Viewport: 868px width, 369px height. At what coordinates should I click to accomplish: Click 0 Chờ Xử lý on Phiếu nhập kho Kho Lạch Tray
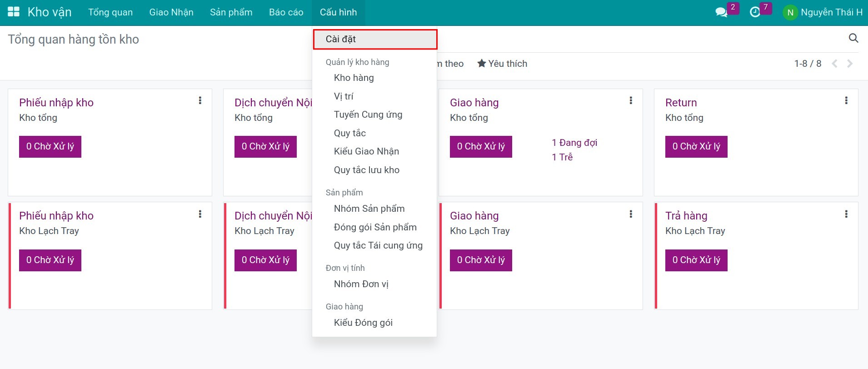click(50, 260)
